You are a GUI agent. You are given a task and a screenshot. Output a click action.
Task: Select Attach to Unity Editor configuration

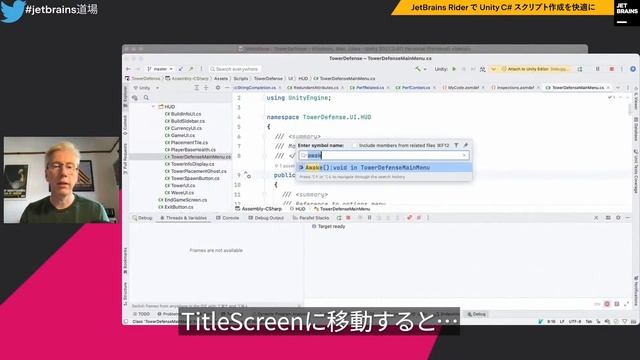pos(533,69)
